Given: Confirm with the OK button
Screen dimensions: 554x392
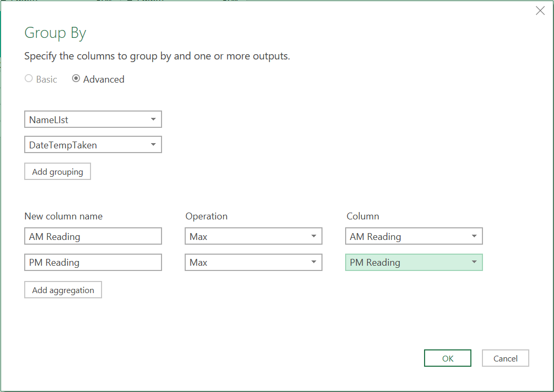Looking at the screenshot, I should click(448, 358).
